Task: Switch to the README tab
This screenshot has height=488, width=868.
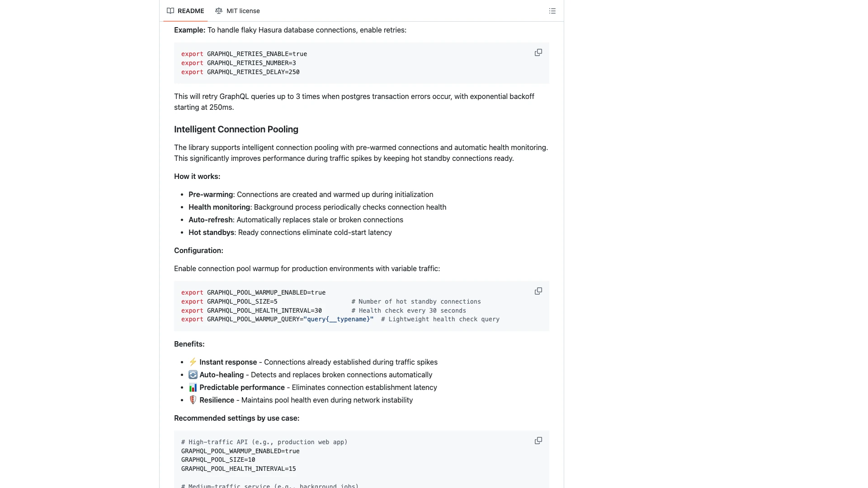Action: pyautogui.click(x=190, y=11)
